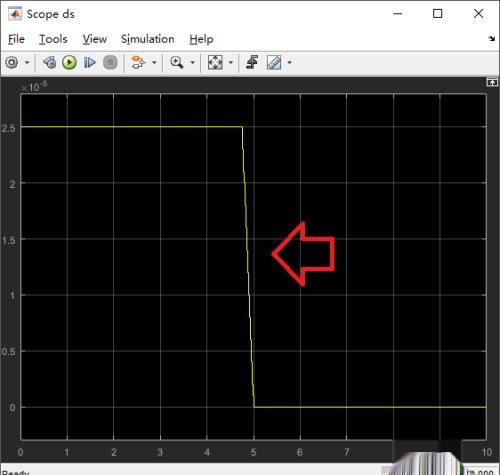
Task: Open the Triggers icon
Action: tap(252, 62)
